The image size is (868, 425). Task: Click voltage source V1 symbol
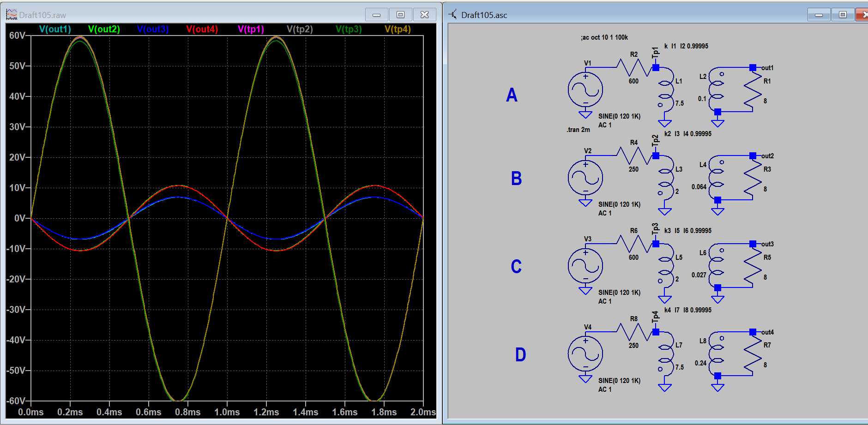(x=585, y=90)
